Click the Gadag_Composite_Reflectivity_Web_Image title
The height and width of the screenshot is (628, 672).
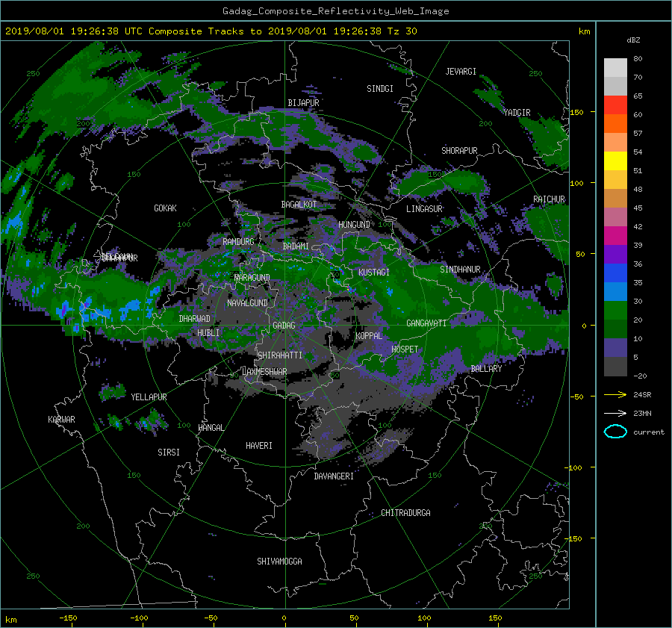[x=335, y=11]
